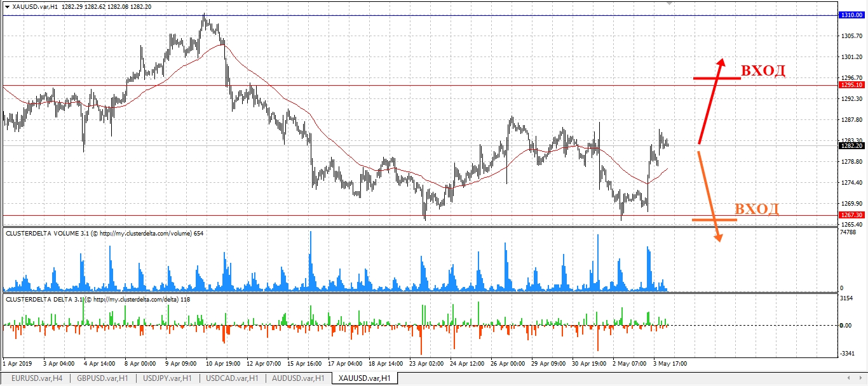This screenshot has height=386, width=868.
Task: Click the 12 Apr 07:00 time label
Action: click(x=262, y=364)
